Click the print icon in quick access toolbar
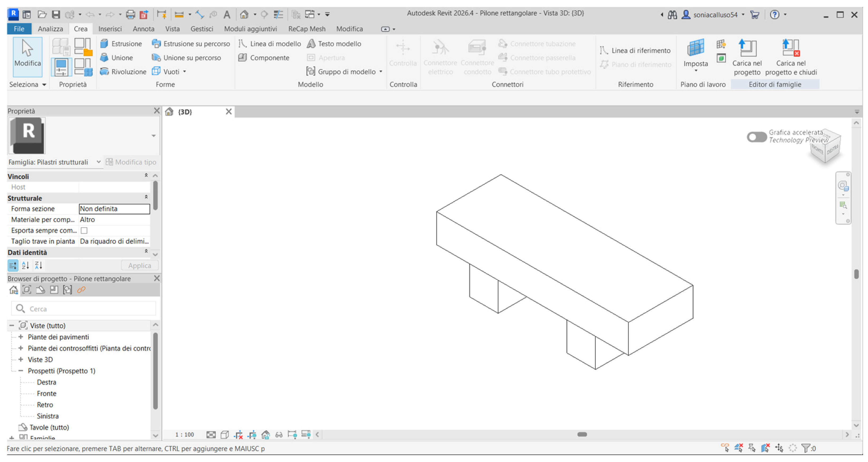The height and width of the screenshot is (462, 868). click(x=130, y=15)
